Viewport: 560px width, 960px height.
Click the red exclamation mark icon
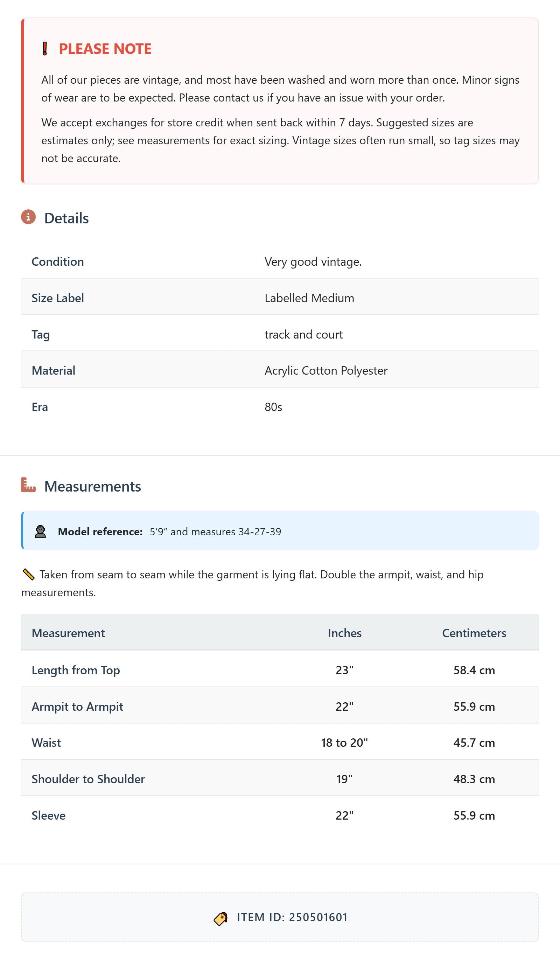point(44,49)
